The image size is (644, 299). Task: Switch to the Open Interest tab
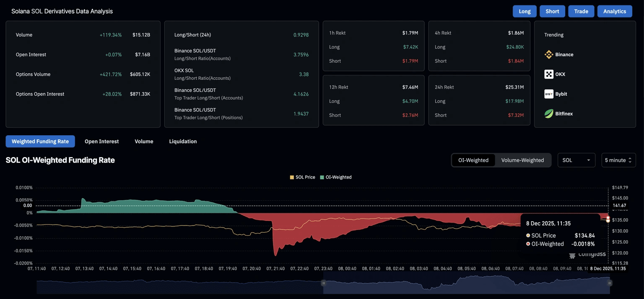coord(102,142)
